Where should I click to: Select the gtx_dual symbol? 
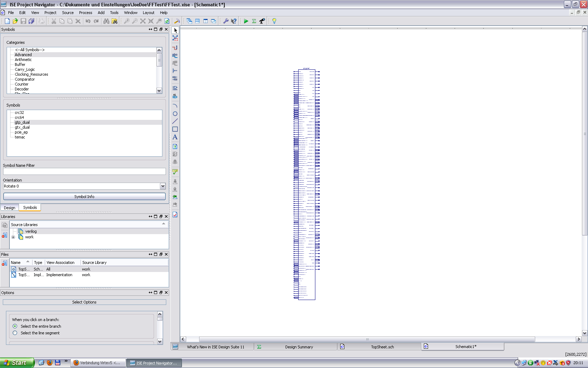22,127
